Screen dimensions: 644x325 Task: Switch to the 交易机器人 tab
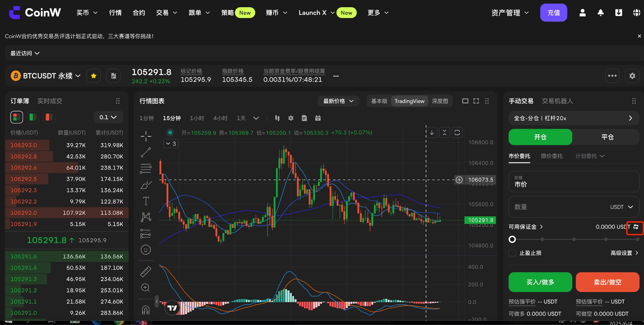tap(557, 101)
